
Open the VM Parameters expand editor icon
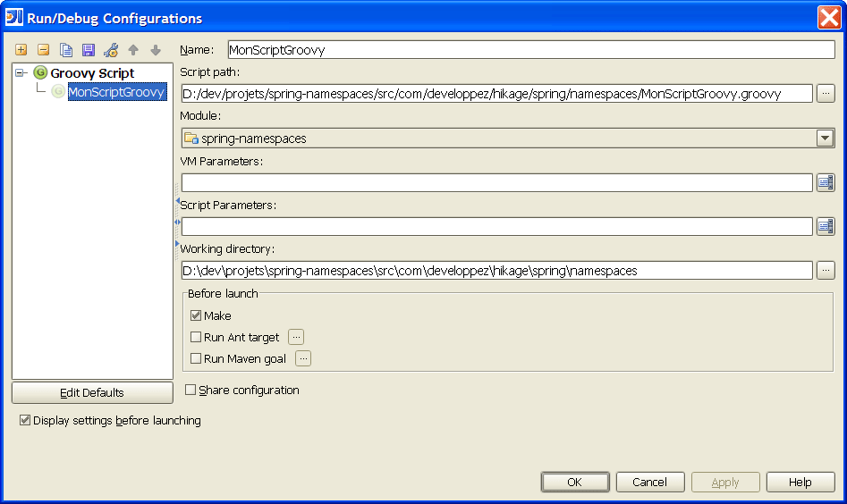(x=825, y=182)
